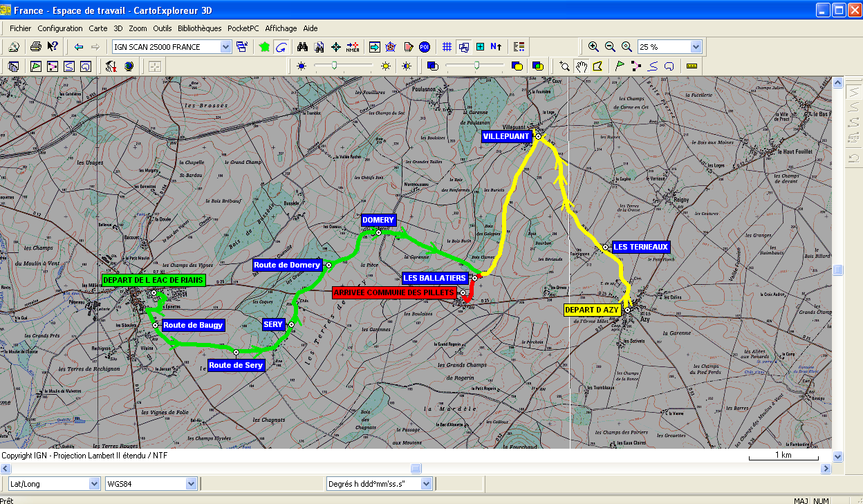Screen dimensions: 863x504
Task: Toggle the grid display button
Action: pyautogui.click(x=447, y=47)
